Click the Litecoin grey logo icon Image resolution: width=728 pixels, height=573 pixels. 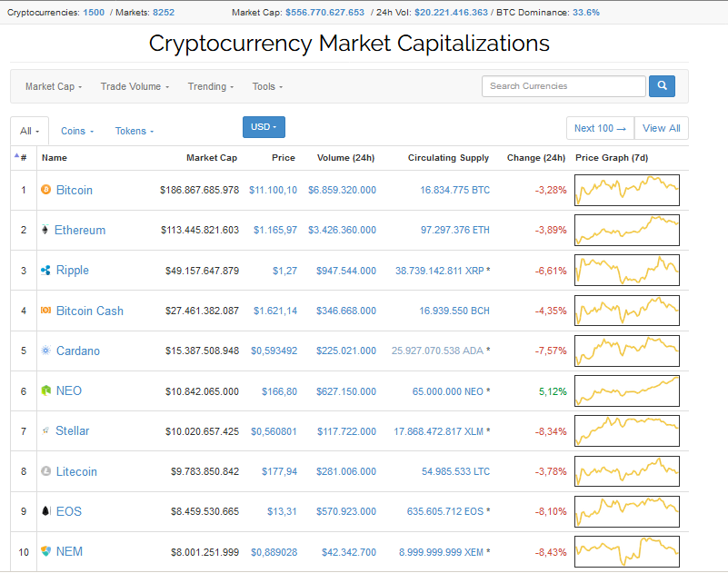coord(45,471)
